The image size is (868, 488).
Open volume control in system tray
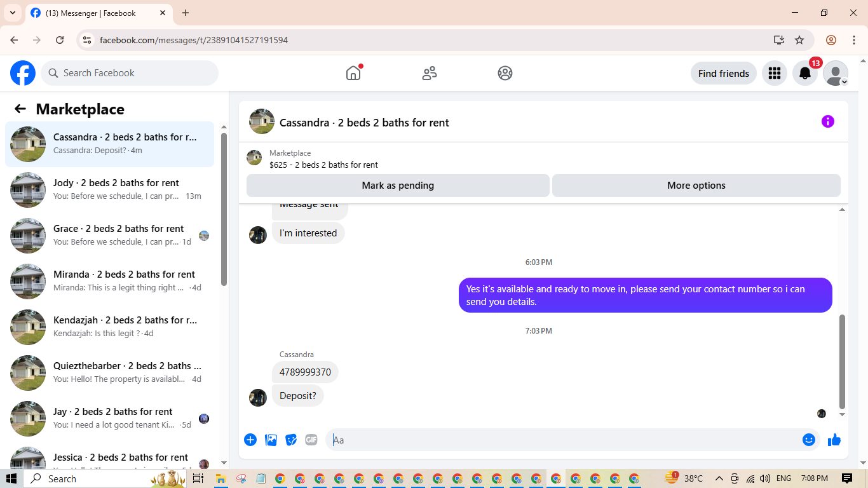pos(764,478)
